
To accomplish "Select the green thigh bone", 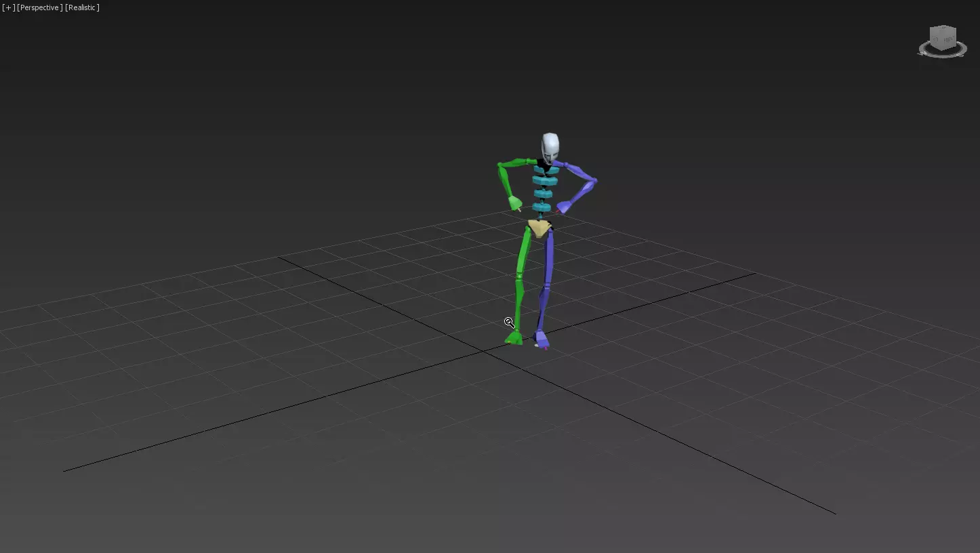I will click(523, 251).
